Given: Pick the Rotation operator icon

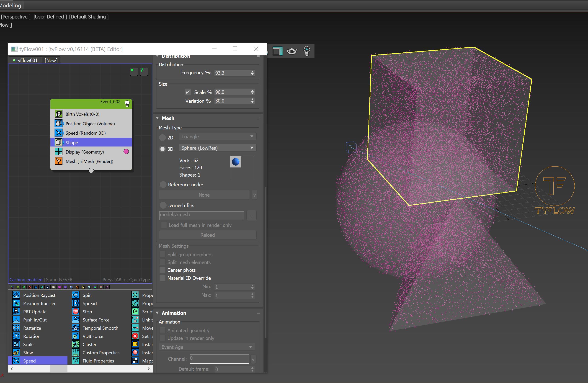Looking at the screenshot, I should click(16, 336).
